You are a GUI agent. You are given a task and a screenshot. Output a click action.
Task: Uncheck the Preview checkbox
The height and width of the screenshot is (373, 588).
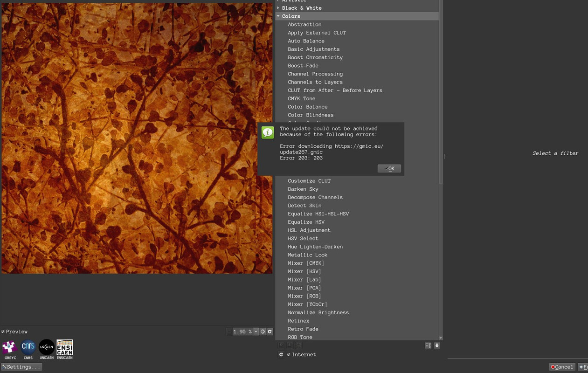pos(3,332)
